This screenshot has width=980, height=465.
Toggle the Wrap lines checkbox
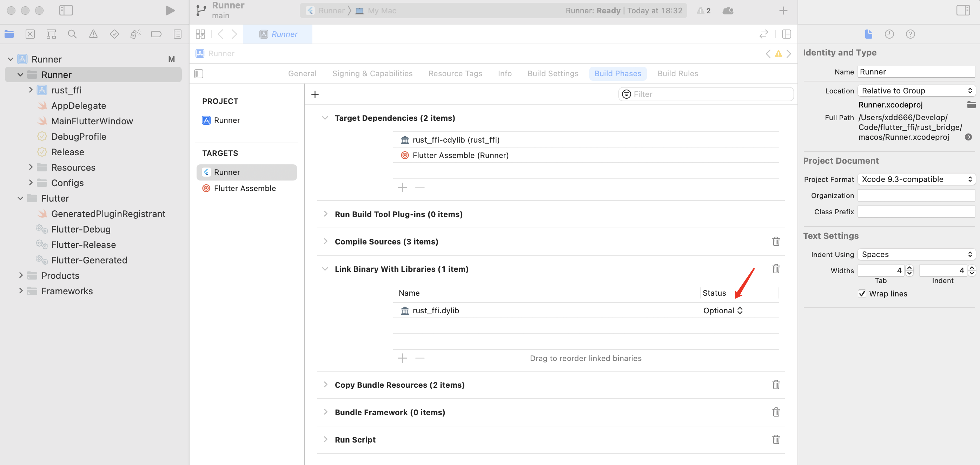point(862,294)
